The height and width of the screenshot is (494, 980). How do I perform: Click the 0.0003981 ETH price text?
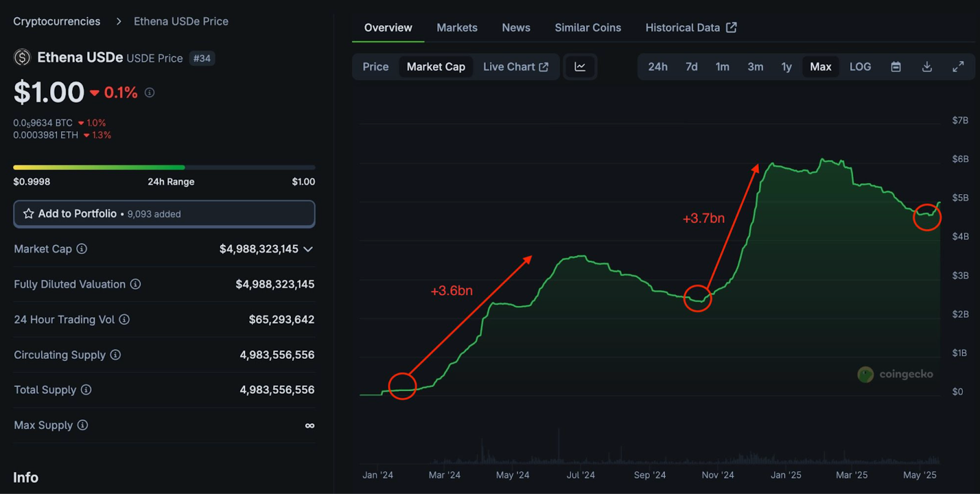click(46, 135)
